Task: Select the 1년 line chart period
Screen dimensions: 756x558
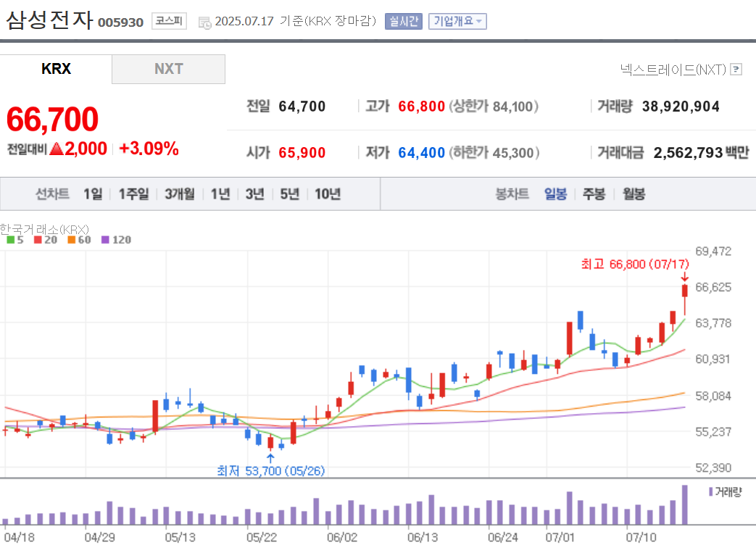Action: (220, 193)
